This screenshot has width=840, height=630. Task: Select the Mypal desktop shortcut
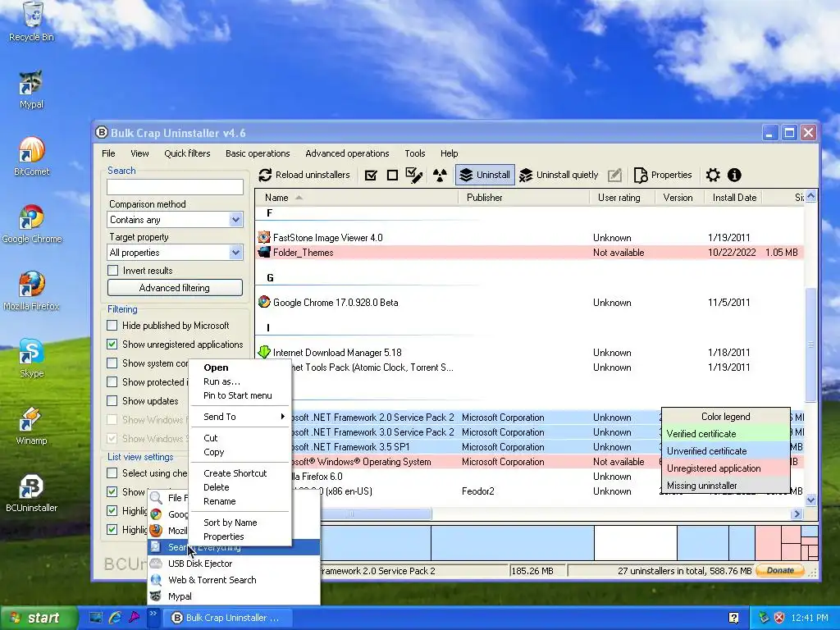[31, 89]
